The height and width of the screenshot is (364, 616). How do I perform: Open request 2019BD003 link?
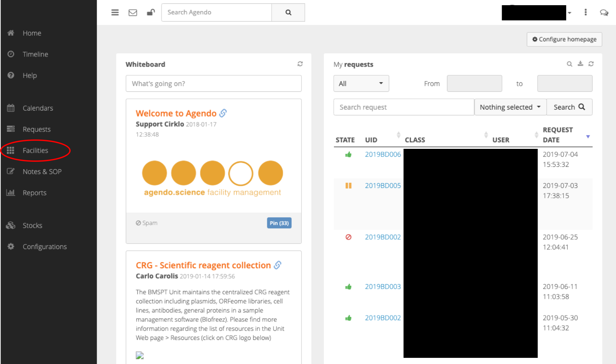coord(383,286)
